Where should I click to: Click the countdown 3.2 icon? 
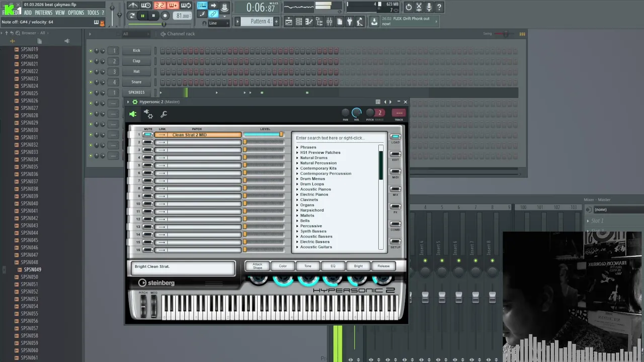pyautogui.click(x=159, y=6)
